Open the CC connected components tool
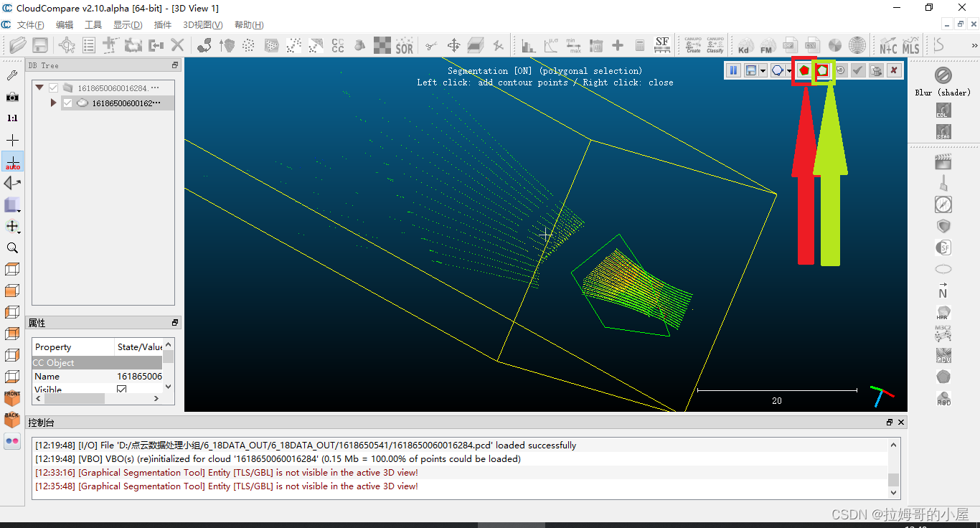The width and height of the screenshot is (980, 528). [x=338, y=45]
